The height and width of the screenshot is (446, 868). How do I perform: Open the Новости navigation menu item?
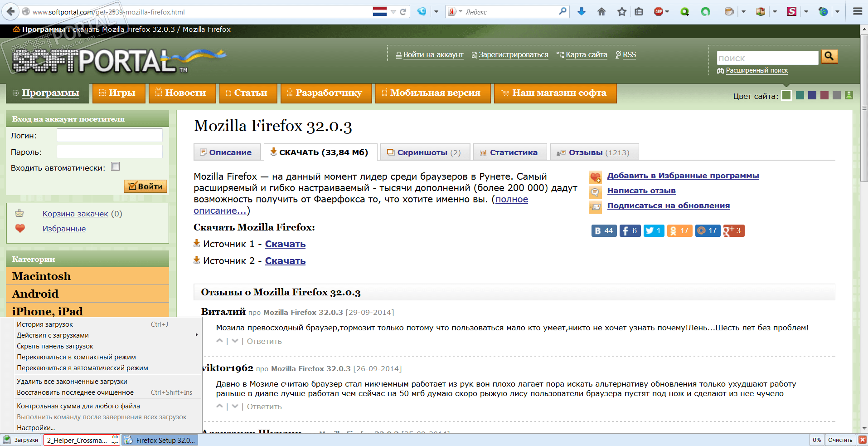182,93
